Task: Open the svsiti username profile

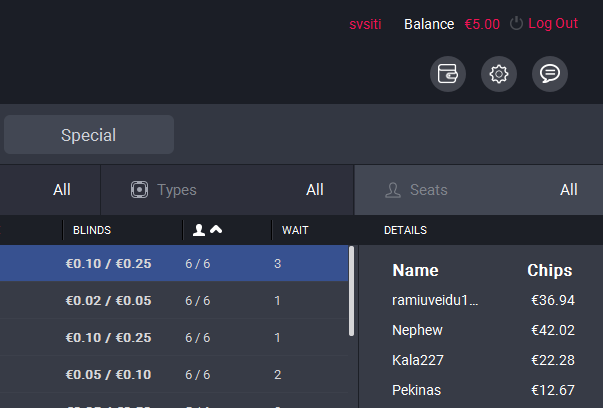Action: click(365, 24)
